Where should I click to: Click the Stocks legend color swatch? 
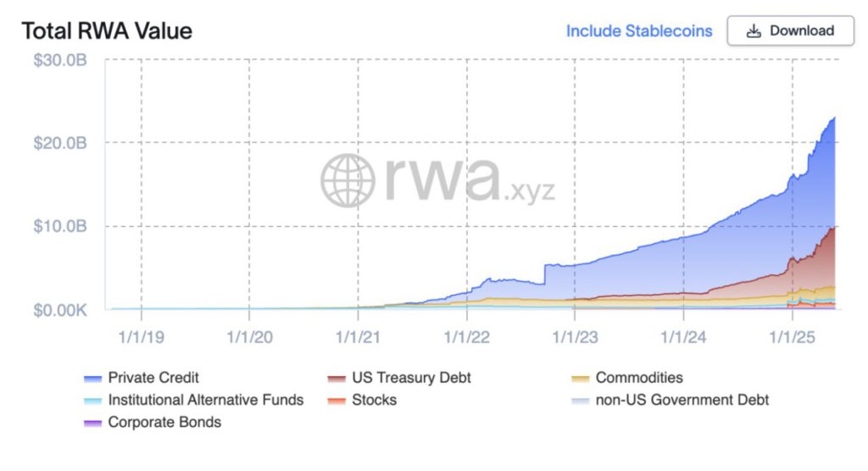coord(336,400)
